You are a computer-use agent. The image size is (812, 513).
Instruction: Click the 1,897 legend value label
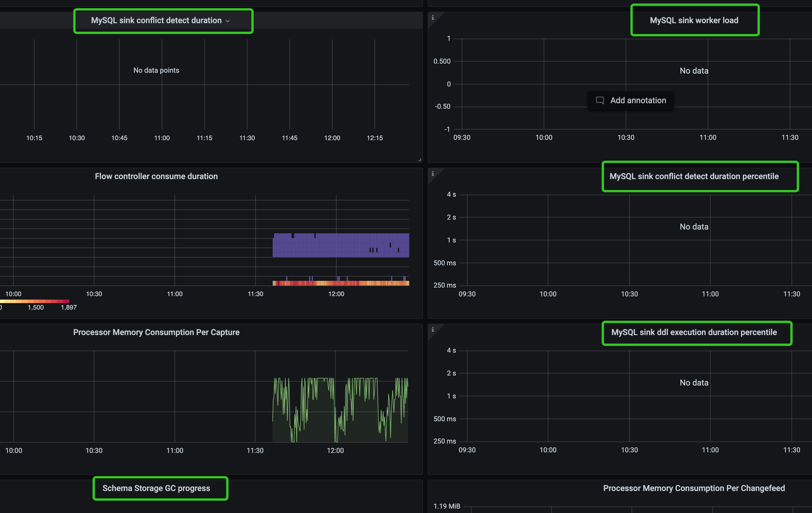[x=69, y=307]
